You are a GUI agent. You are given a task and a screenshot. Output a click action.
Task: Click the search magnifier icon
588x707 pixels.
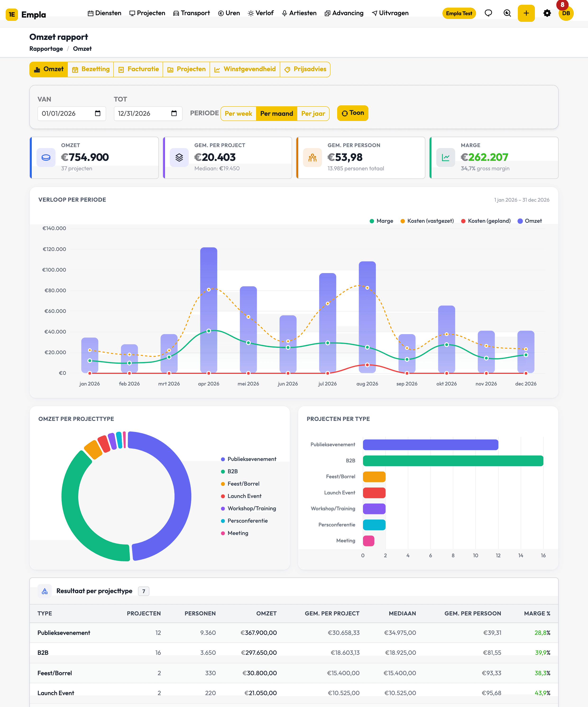[x=507, y=13]
